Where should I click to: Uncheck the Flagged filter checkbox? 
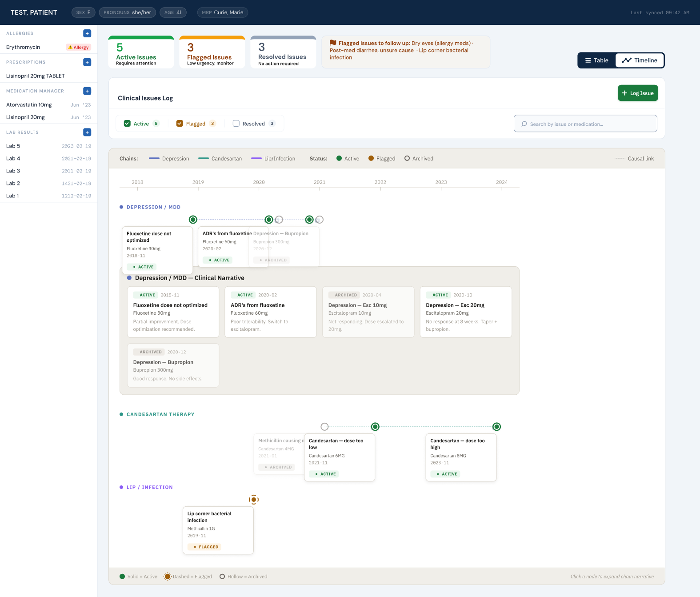pos(180,124)
